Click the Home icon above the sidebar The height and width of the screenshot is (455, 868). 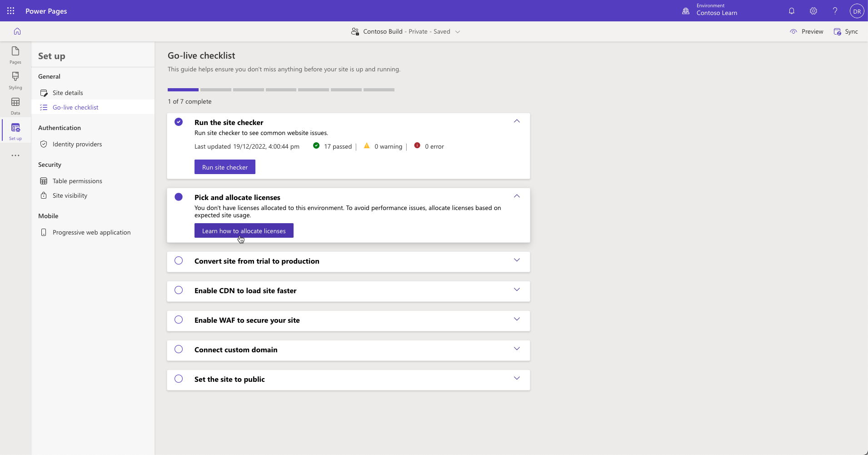[17, 31]
